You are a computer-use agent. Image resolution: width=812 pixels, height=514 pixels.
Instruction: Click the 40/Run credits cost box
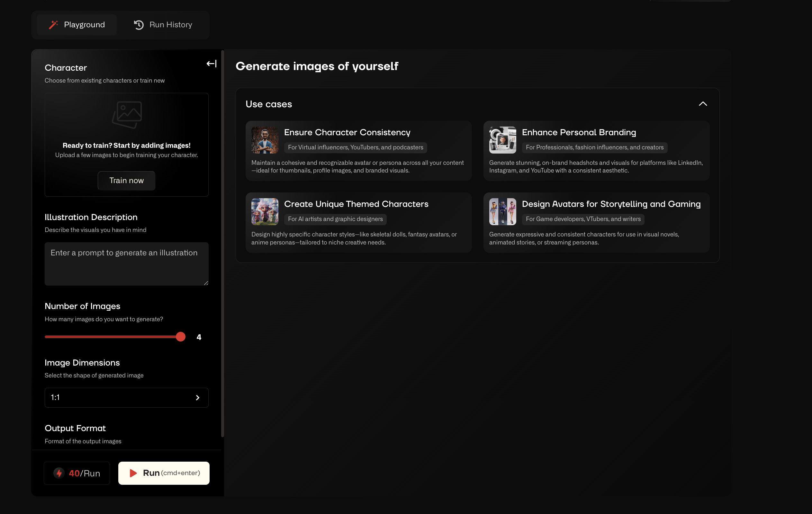click(x=77, y=473)
